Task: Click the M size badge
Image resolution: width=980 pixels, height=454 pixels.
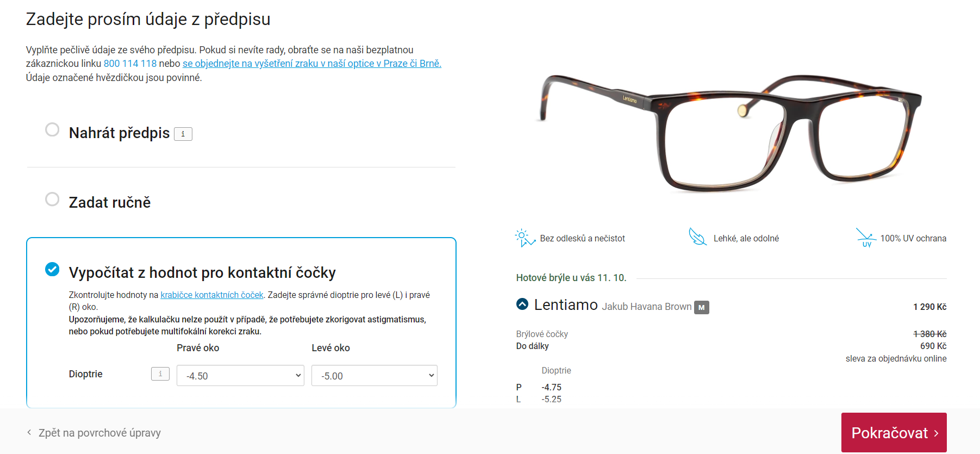Action: click(702, 307)
